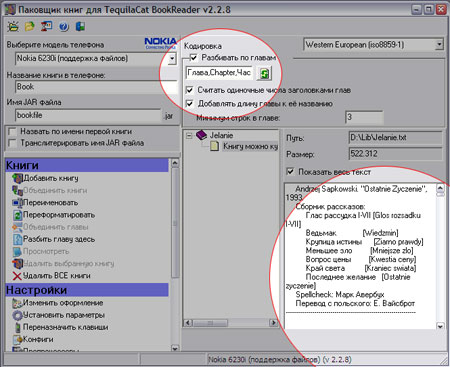Click the Переименовать icon
This screenshot has width=450, height=367.
pyautogui.click(x=17, y=203)
